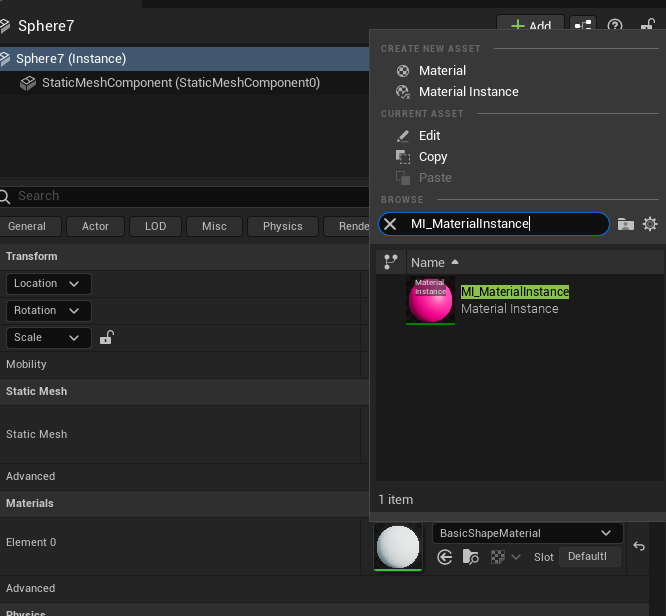Open BasicShapeMaterial dropdown

(x=528, y=533)
